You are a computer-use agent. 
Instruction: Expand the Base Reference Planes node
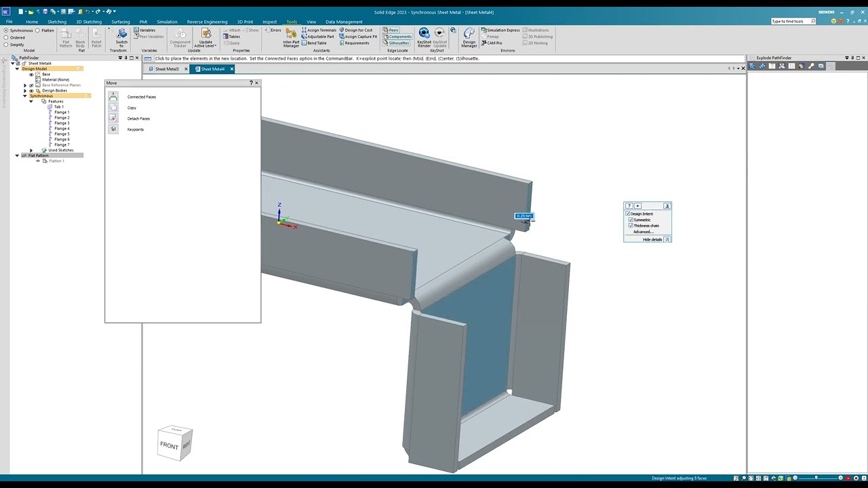point(25,85)
